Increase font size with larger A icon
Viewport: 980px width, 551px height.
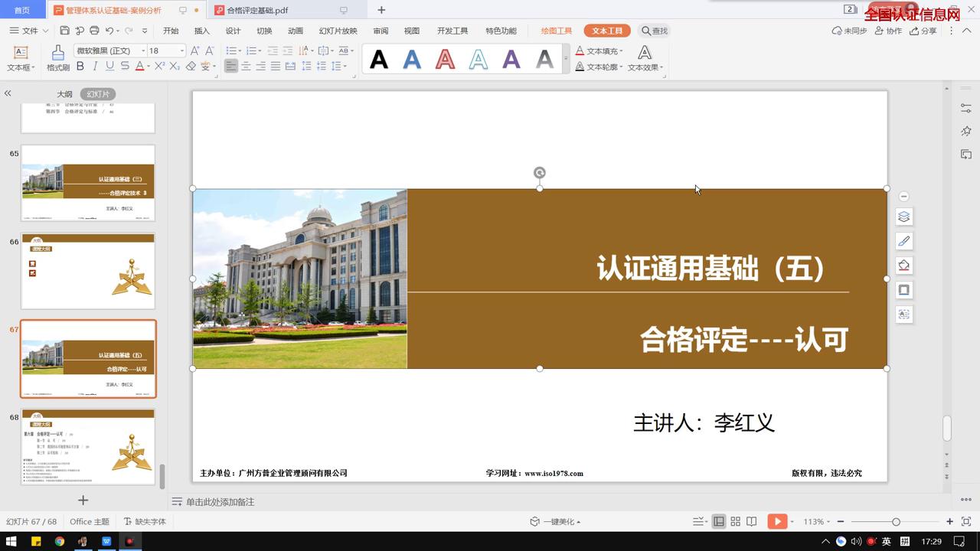pos(194,51)
